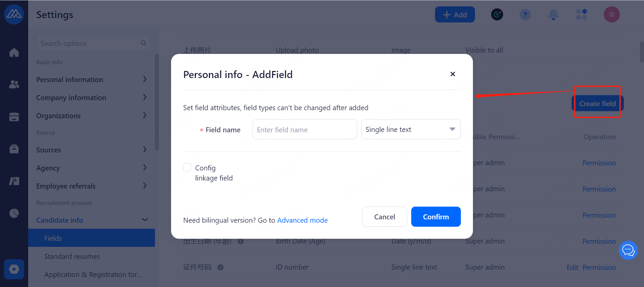Click the Confirm button in dialog
Screen dimensions: 644x287
(x=436, y=217)
